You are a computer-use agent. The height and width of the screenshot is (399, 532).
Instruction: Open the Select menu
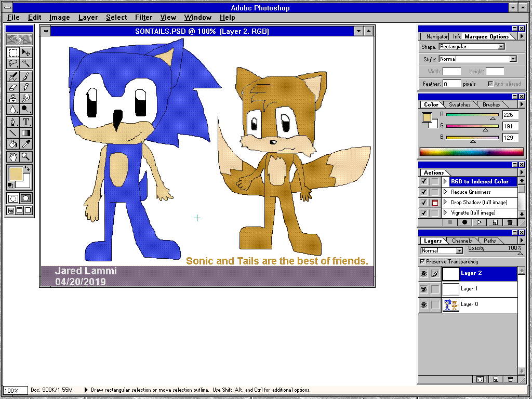pos(116,17)
